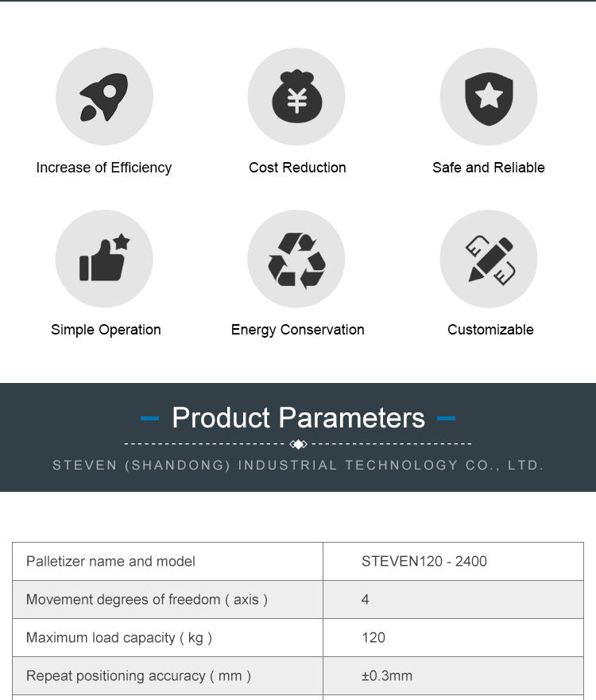
Task: Click the Movement degrees of freedom row label
Action: pyautogui.click(x=147, y=600)
